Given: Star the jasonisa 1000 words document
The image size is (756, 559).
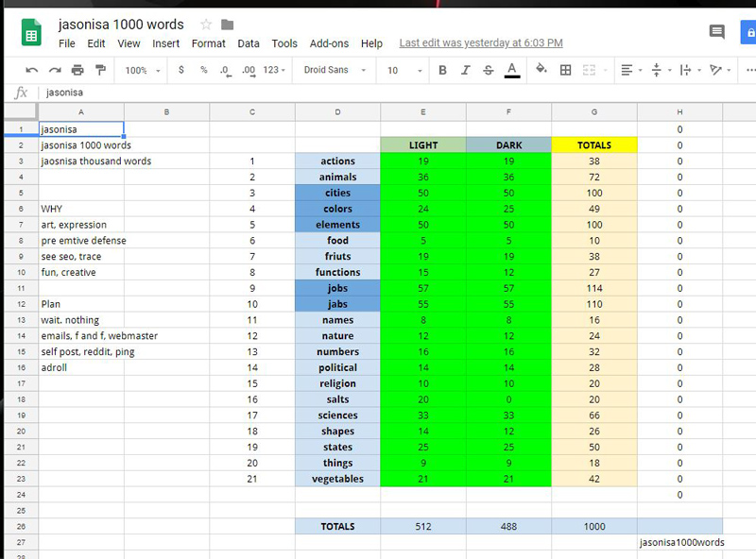Looking at the screenshot, I should [x=206, y=25].
